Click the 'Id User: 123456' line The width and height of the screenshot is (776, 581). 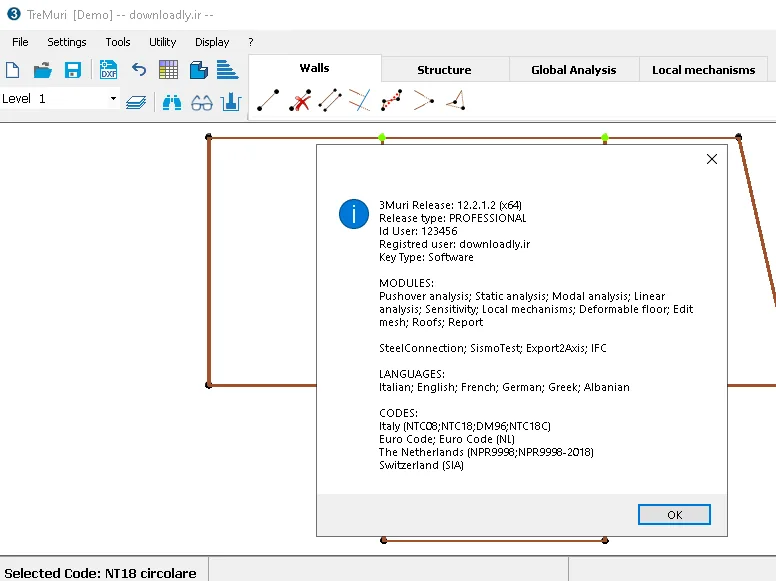(418, 231)
